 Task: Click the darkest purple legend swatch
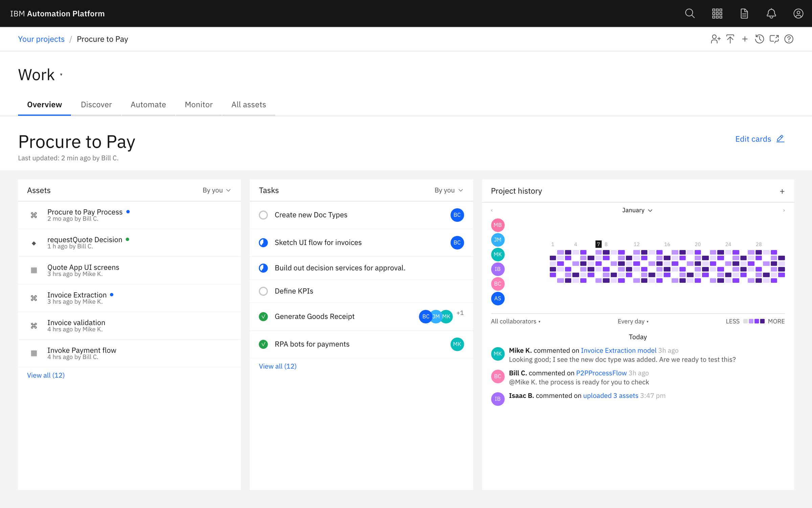pyautogui.click(x=762, y=321)
